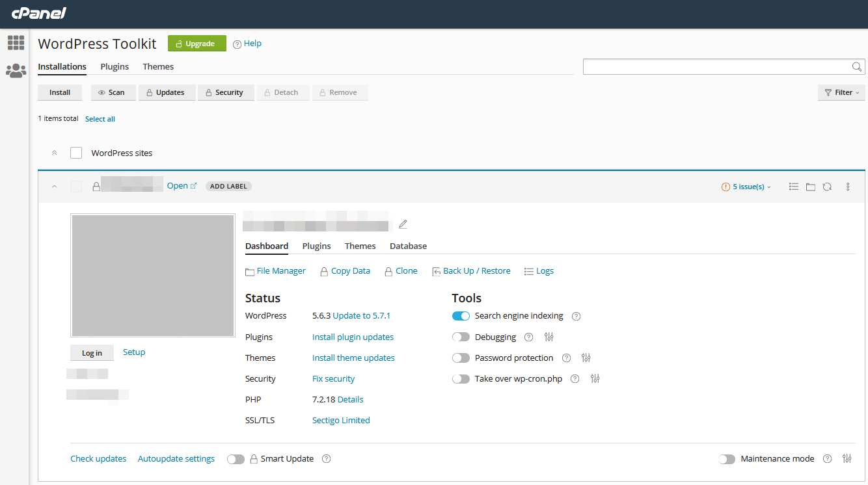This screenshot has width=868, height=485.
Task: Check the WordPress sites checkbox
Action: [76, 153]
